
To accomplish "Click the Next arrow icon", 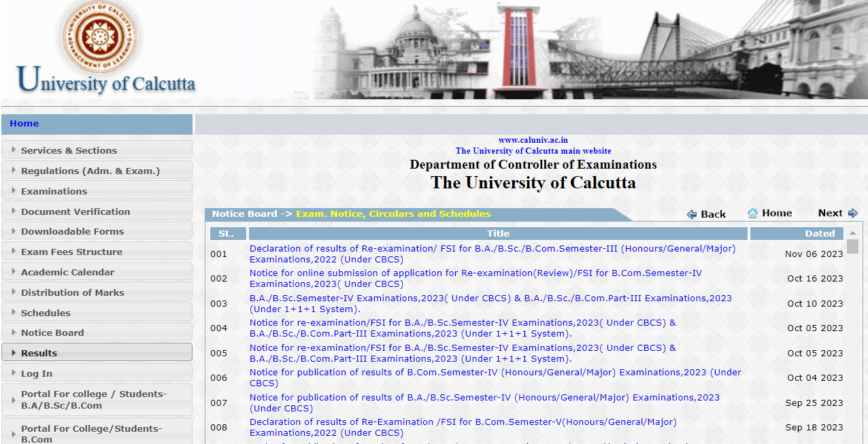I will 852,214.
